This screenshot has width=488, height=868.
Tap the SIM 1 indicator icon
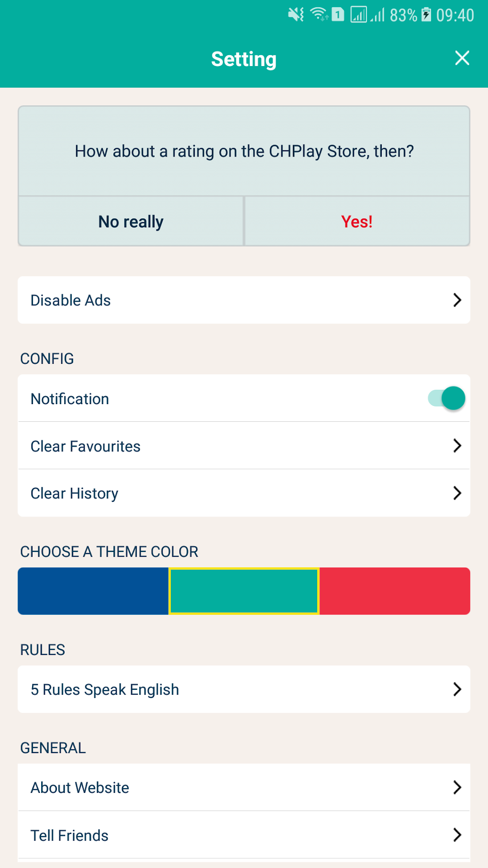tap(338, 15)
